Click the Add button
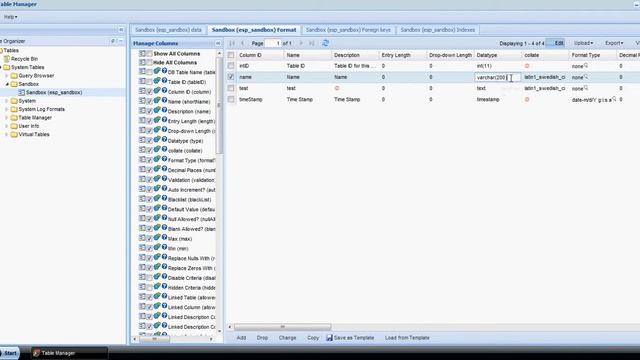The image size is (640, 360). [x=241, y=338]
